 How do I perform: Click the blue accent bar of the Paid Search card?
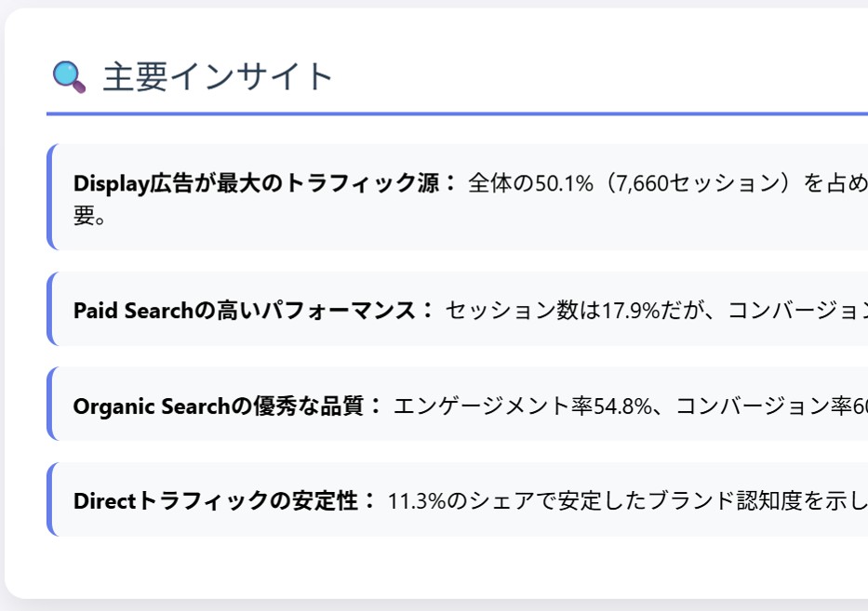click(50, 309)
